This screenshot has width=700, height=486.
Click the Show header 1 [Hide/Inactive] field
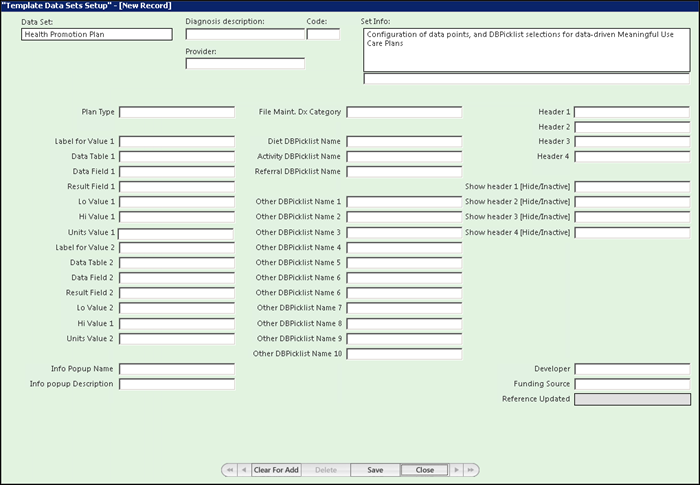(x=632, y=187)
